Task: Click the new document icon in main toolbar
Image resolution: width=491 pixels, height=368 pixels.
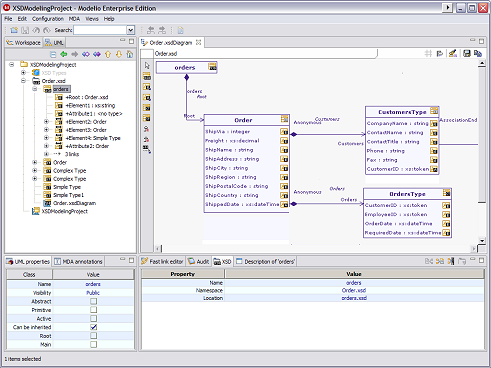Action: point(180,31)
